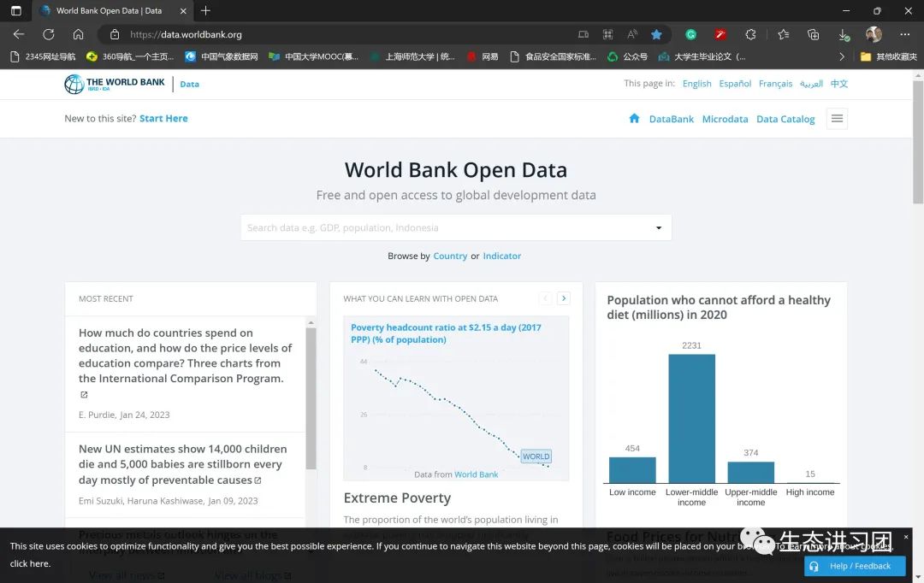The height and width of the screenshot is (583, 924).
Task: Open the QR code icon in address bar
Action: 607,35
